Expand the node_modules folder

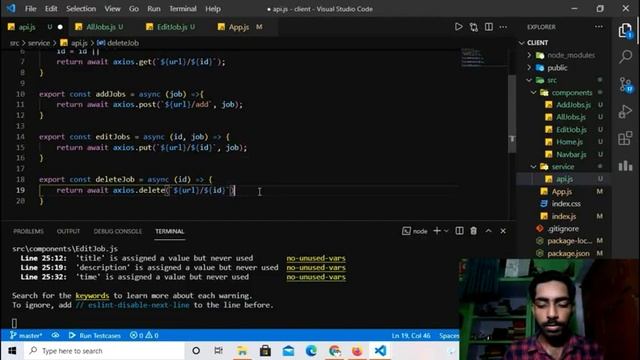click(x=529, y=55)
